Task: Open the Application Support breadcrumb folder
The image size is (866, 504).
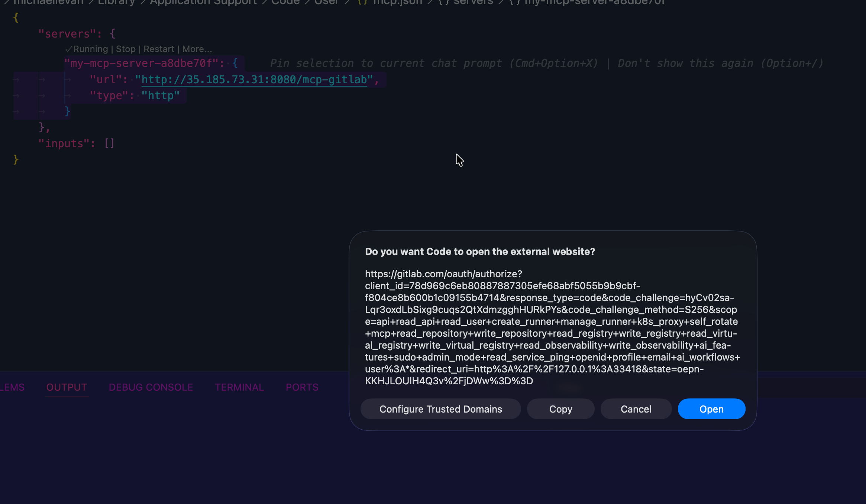Action: pyautogui.click(x=203, y=2)
